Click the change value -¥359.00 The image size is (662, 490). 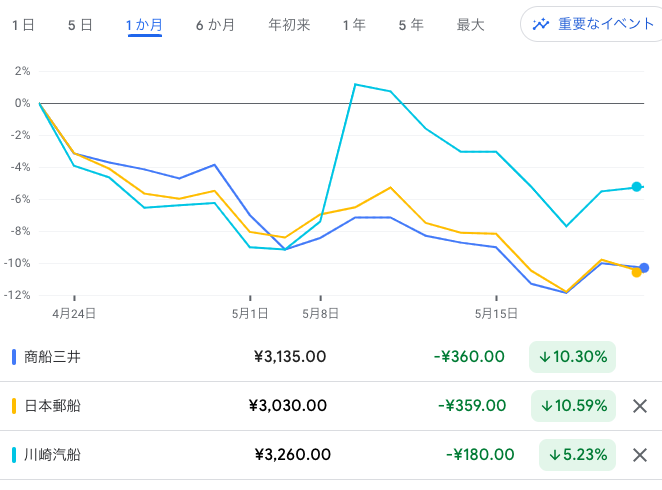click(472, 406)
